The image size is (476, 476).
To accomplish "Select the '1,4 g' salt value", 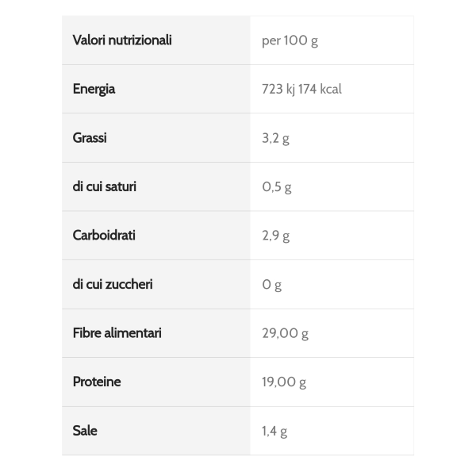I will pyautogui.click(x=274, y=432).
